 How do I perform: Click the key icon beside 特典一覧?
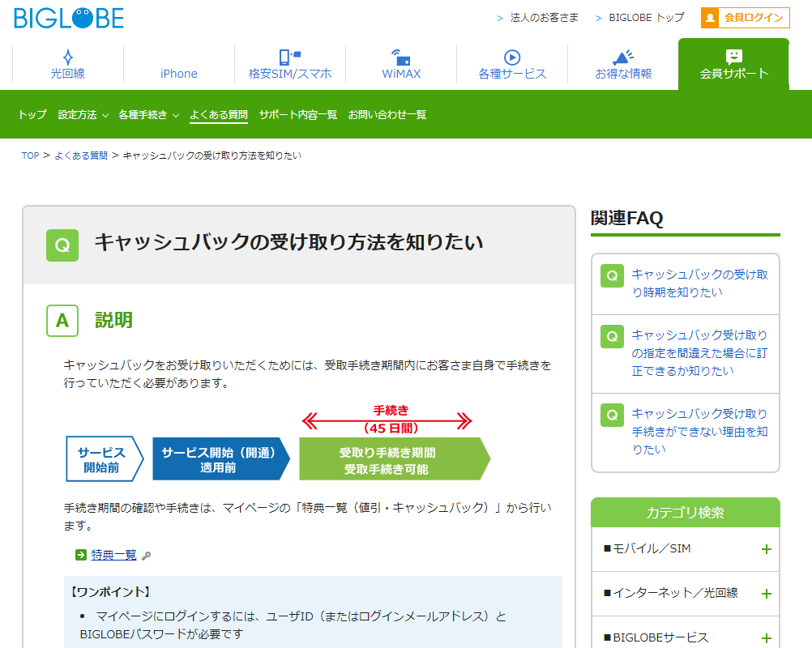pyautogui.click(x=146, y=556)
